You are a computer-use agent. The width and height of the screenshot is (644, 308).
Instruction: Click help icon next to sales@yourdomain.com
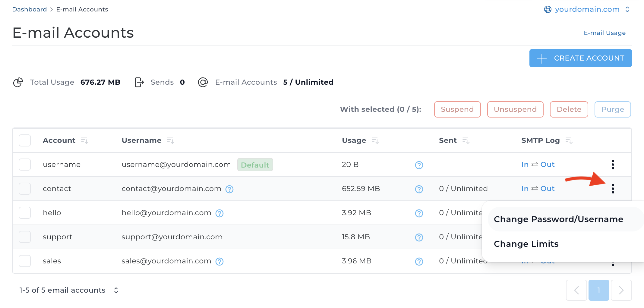pyautogui.click(x=219, y=262)
